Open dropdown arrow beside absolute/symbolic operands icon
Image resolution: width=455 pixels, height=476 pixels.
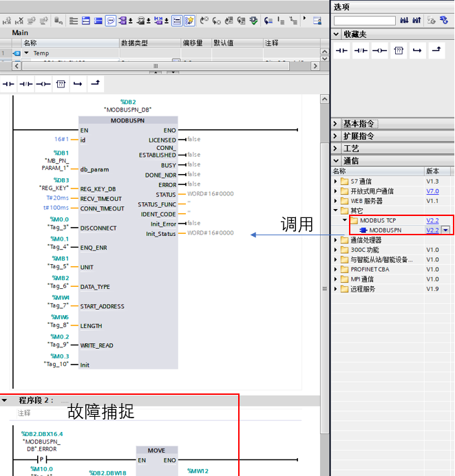click(131, 21)
